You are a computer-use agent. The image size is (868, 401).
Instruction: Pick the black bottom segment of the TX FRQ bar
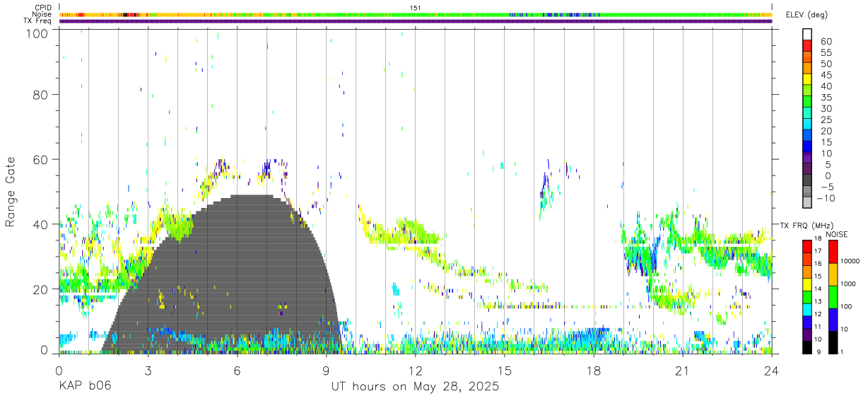(x=807, y=347)
